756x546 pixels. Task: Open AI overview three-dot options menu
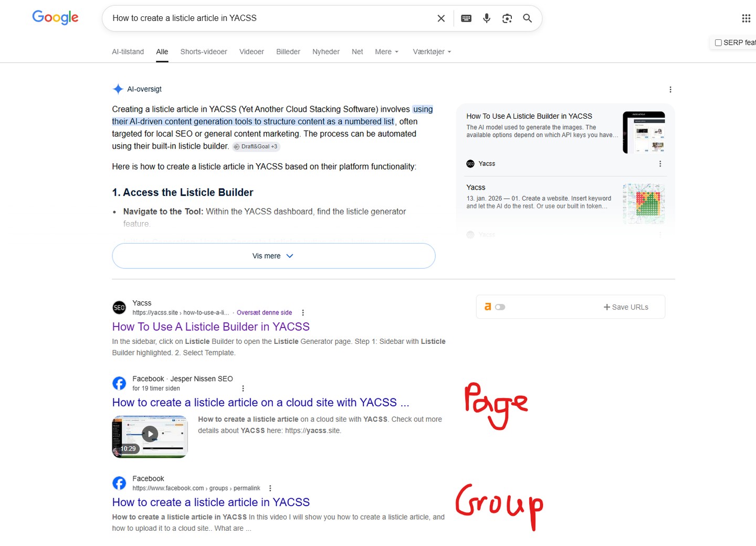[670, 90]
